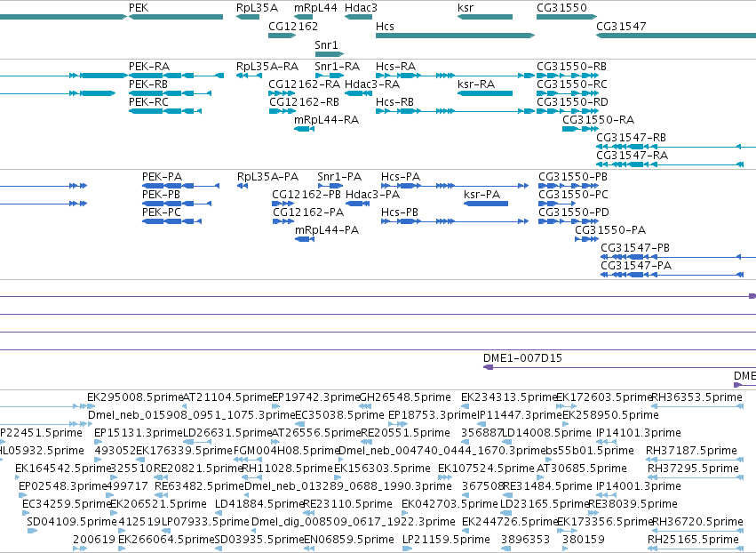Click EST RH36353.5prime label
The image size is (756, 553).
(697, 397)
